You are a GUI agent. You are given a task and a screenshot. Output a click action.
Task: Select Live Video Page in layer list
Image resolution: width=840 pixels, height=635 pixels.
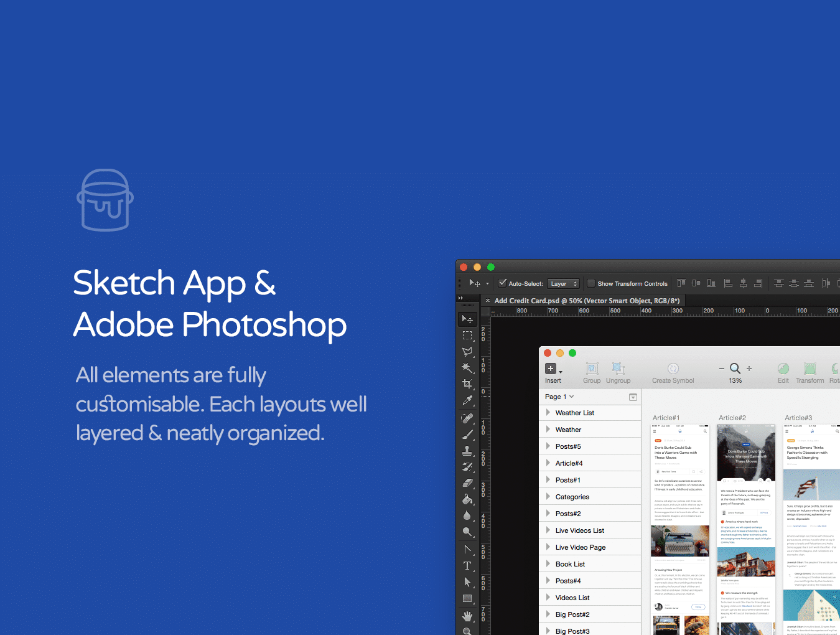[580, 547]
